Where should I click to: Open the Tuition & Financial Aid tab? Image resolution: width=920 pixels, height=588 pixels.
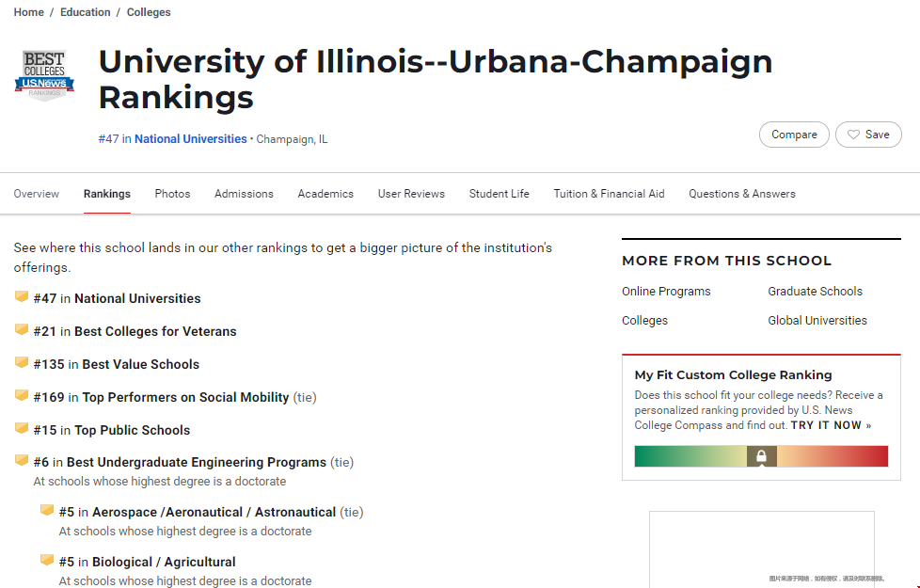coord(609,194)
